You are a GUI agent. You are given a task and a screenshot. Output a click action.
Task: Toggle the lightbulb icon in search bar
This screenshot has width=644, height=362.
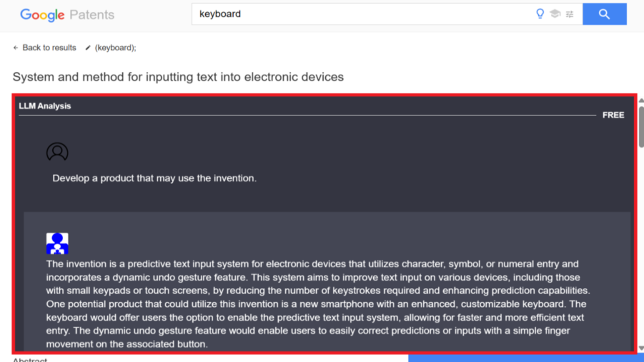540,14
